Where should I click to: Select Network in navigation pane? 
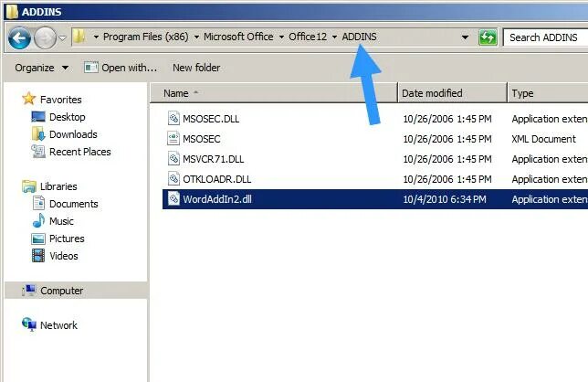(x=58, y=325)
